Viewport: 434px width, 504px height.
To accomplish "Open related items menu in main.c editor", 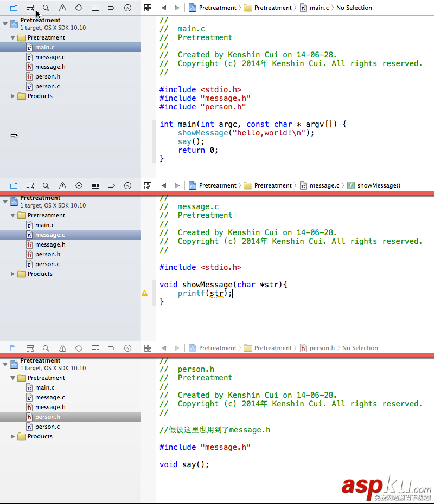I will tap(148, 8).
